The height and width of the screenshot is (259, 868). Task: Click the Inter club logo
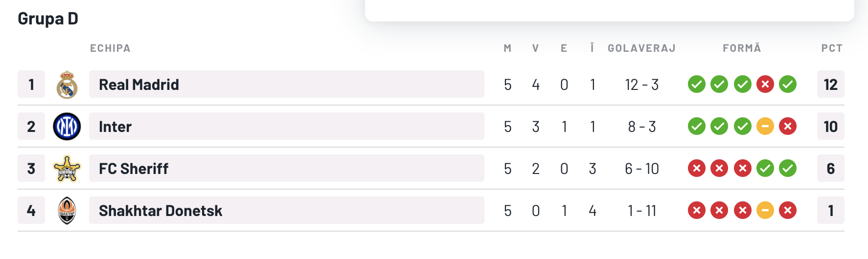tap(67, 127)
